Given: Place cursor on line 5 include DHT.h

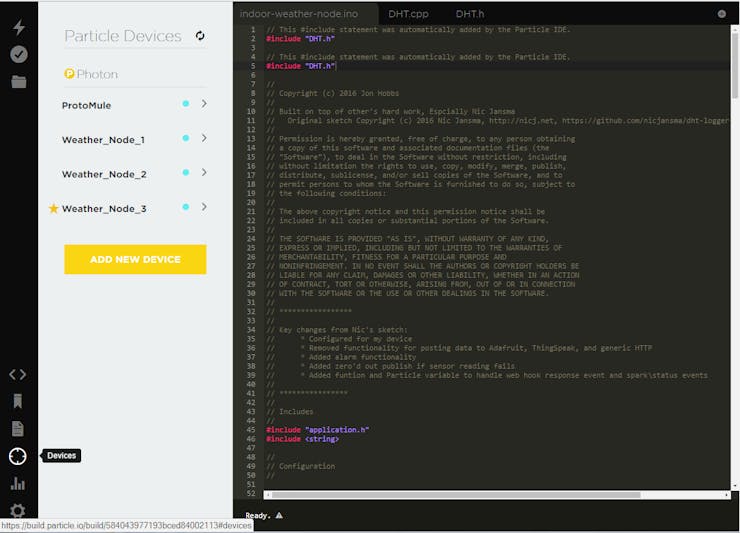Looking at the screenshot, I should coord(301,66).
